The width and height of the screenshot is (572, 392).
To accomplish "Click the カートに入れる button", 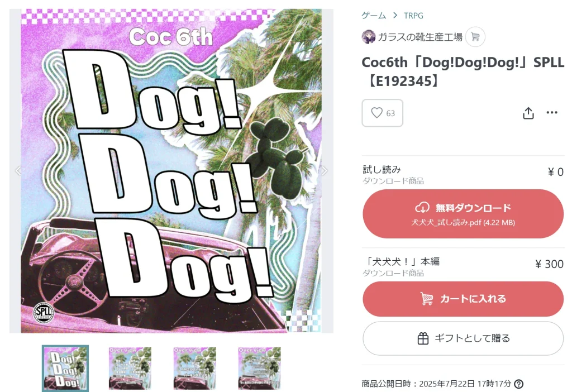I will [x=463, y=299].
